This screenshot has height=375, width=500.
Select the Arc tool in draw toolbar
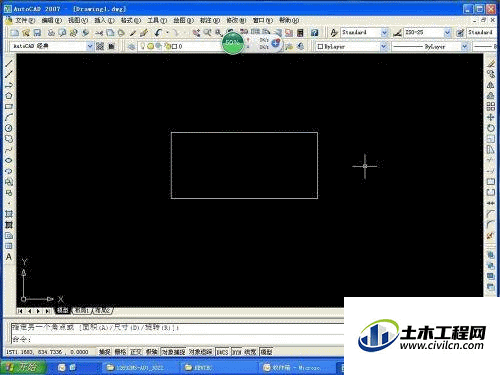pos(9,117)
